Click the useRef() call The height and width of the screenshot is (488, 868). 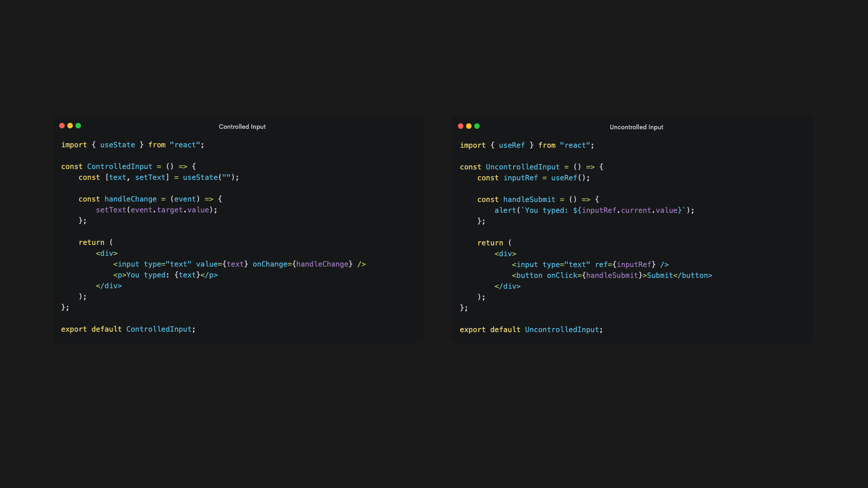(x=568, y=178)
